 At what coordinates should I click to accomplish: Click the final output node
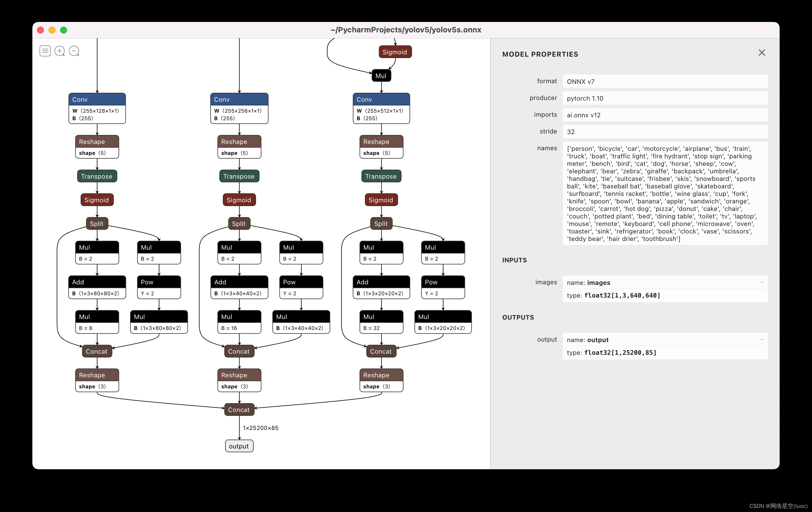tap(239, 446)
